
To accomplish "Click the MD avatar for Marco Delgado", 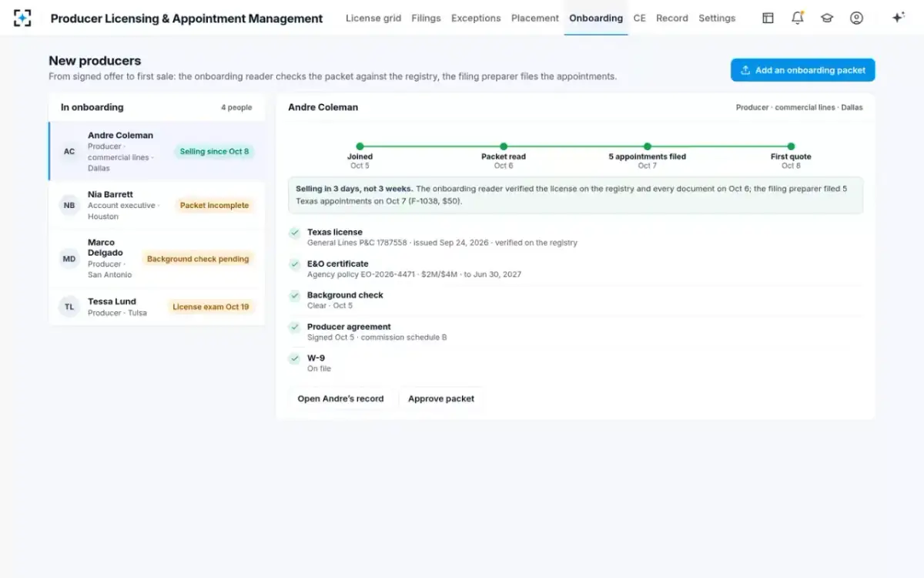I will [x=69, y=259].
